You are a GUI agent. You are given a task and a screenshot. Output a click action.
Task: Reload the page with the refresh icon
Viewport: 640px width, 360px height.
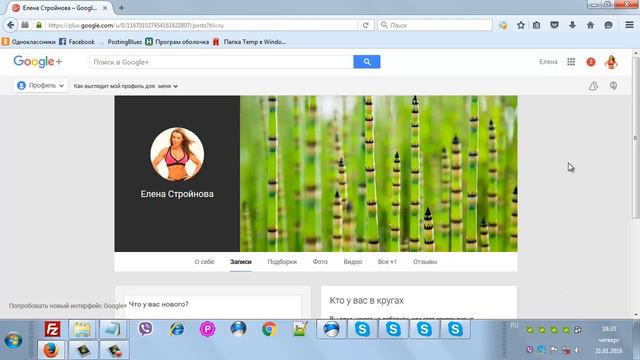(366, 25)
